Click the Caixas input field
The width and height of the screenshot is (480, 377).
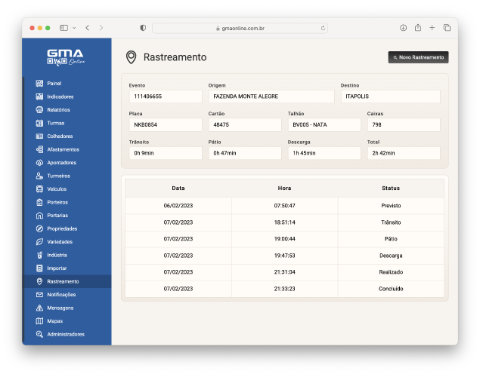point(404,125)
